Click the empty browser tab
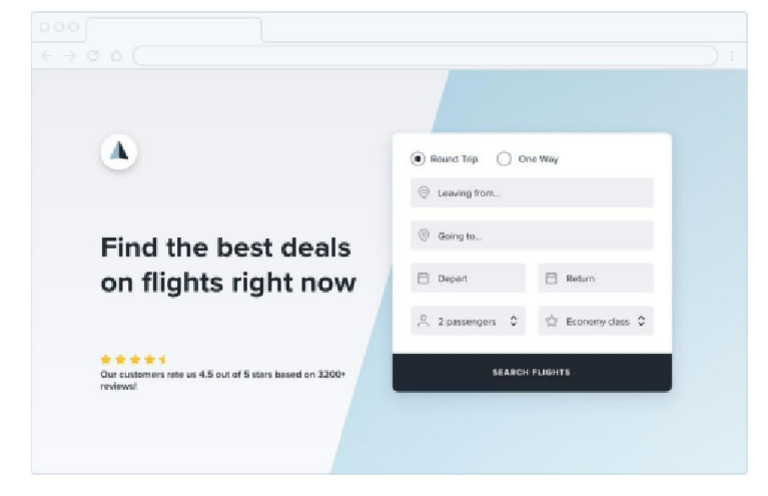The image size is (768, 496). (x=173, y=28)
